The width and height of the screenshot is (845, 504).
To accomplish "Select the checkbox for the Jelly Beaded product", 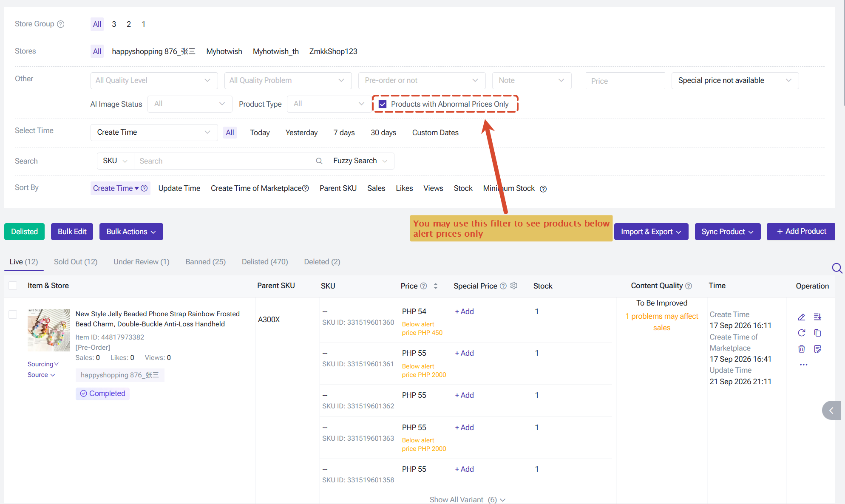I will [13, 314].
